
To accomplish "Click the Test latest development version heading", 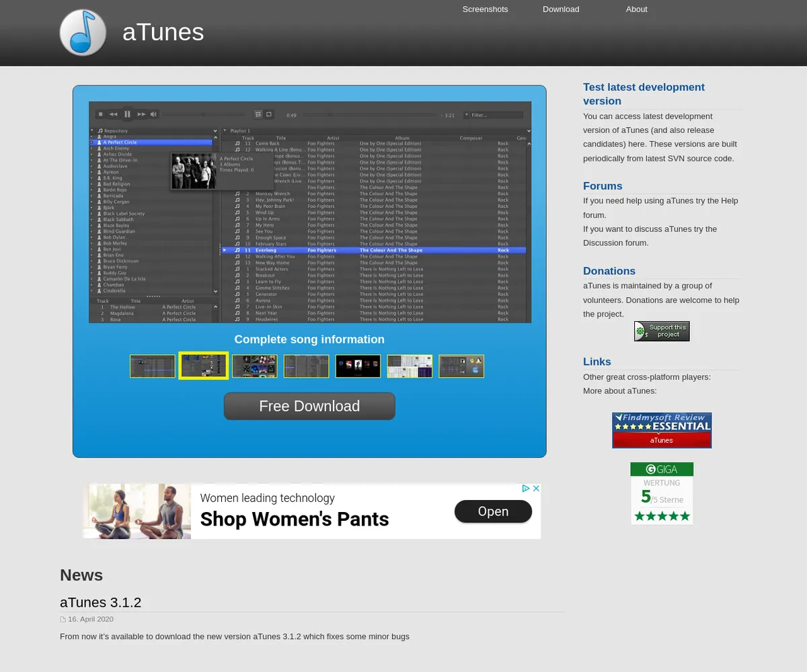I will (644, 94).
